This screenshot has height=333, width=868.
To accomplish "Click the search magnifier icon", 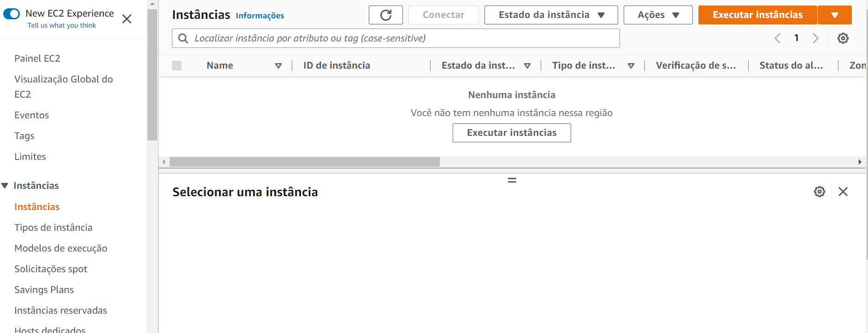I will click(x=183, y=38).
